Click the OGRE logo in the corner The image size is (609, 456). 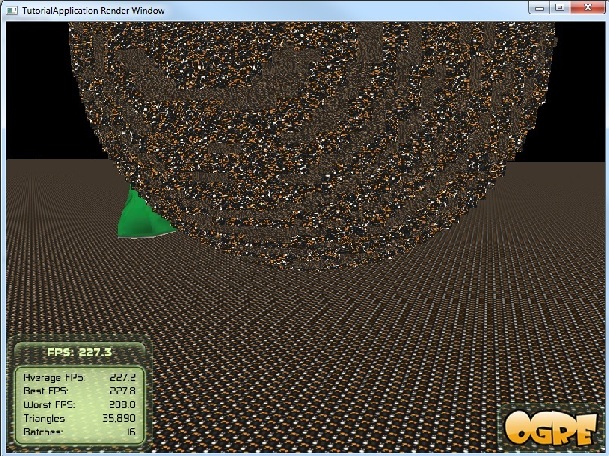pyautogui.click(x=551, y=427)
